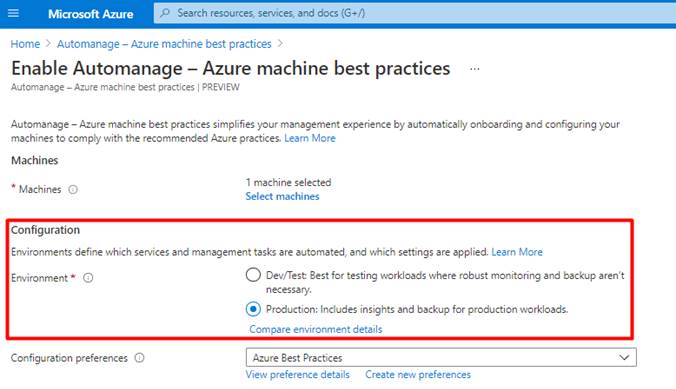Click the subtitle 'Automanage – Azure machine best practices | PREVIEW'

[125, 87]
